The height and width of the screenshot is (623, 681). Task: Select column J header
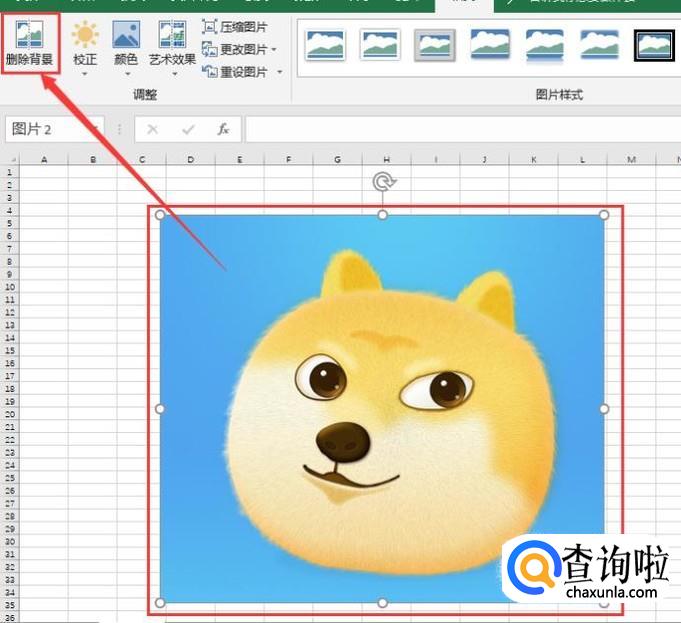coord(484,159)
